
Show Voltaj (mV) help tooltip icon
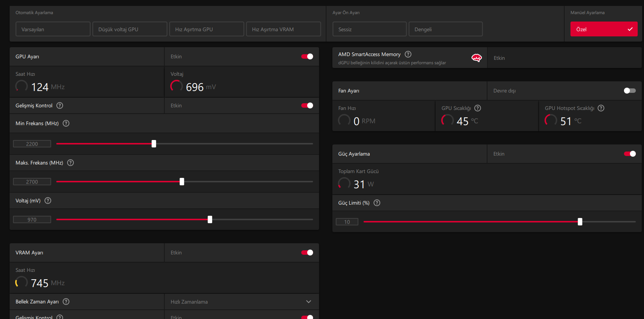[48, 201]
